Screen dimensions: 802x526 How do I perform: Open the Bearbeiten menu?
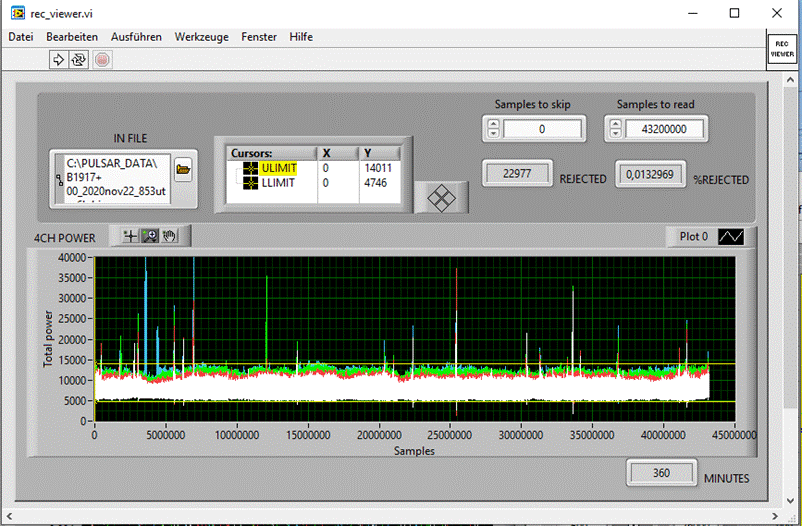click(72, 37)
